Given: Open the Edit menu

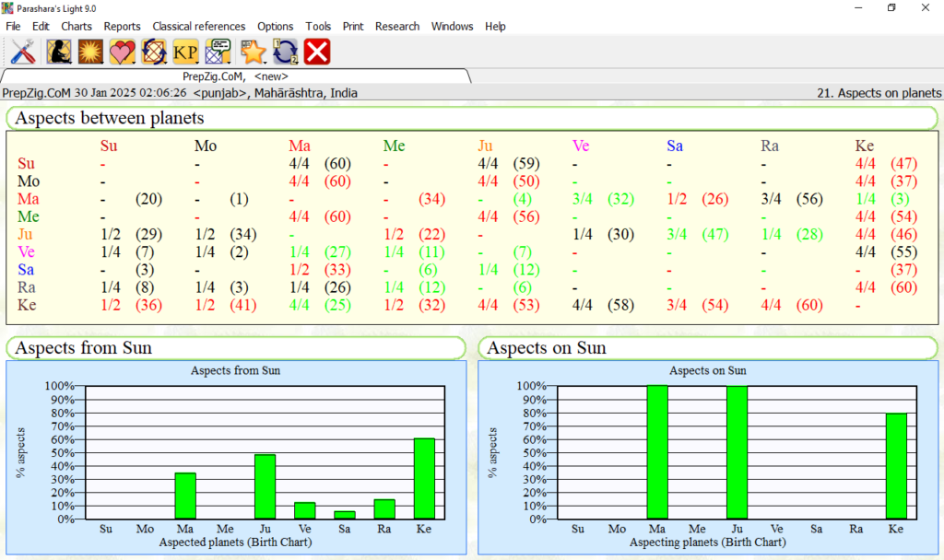Looking at the screenshot, I should [x=41, y=27].
